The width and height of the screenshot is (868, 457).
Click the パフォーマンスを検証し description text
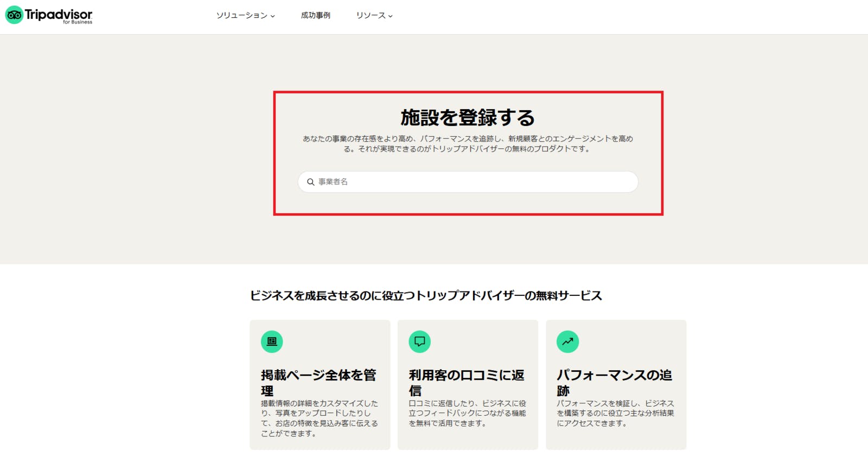pyautogui.click(x=615, y=414)
